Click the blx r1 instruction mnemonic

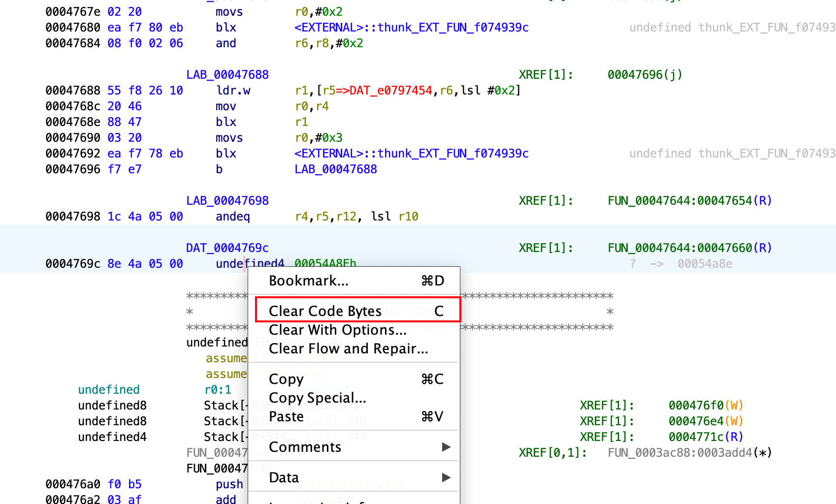[226, 122]
